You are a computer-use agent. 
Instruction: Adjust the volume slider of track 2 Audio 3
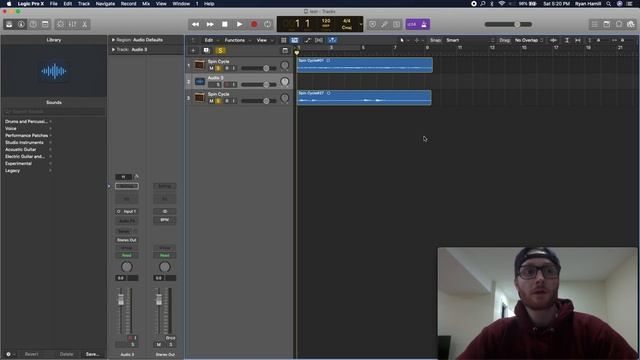(259, 84)
